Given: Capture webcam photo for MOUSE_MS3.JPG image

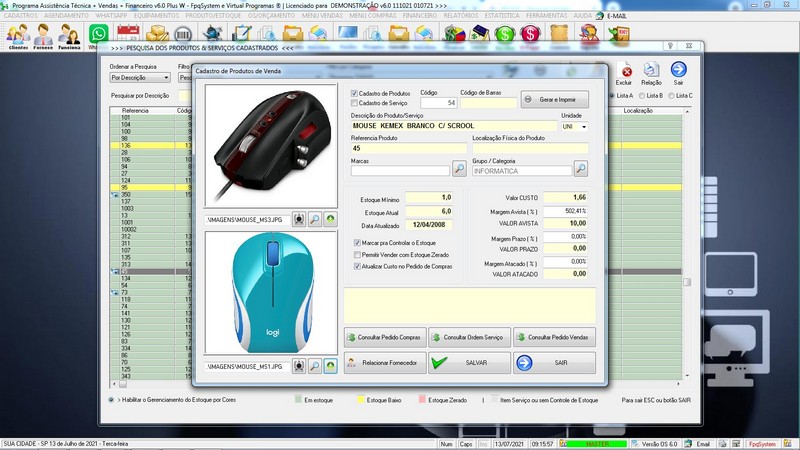Looking at the screenshot, I should point(299,219).
